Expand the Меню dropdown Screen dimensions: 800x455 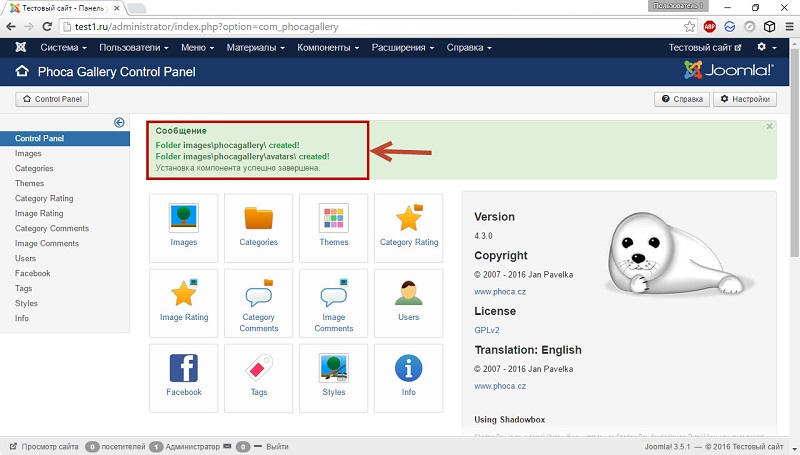(x=197, y=47)
